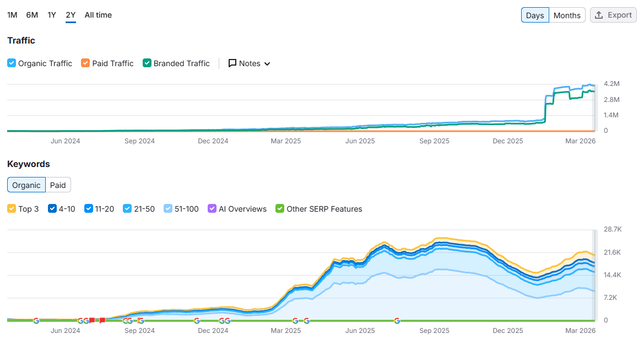Select the Paid keywords tab
The width and height of the screenshot is (644, 339).
(x=58, y=185)
